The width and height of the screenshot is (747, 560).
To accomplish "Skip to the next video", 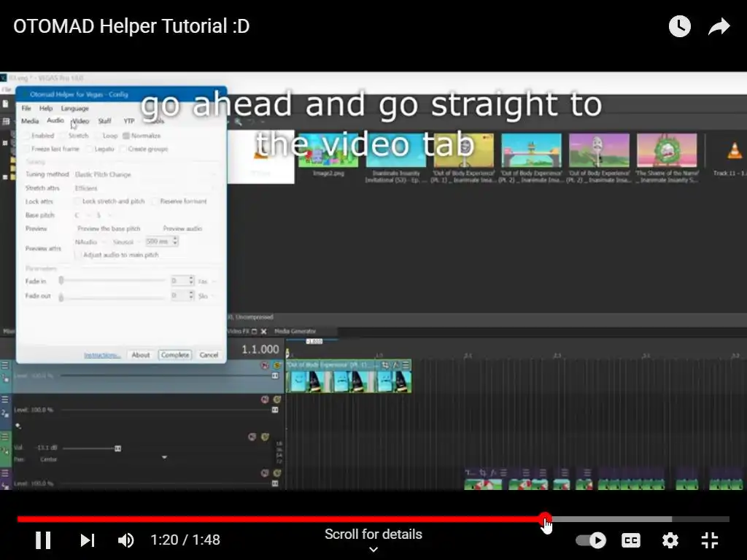I will [x=88, y=540].
